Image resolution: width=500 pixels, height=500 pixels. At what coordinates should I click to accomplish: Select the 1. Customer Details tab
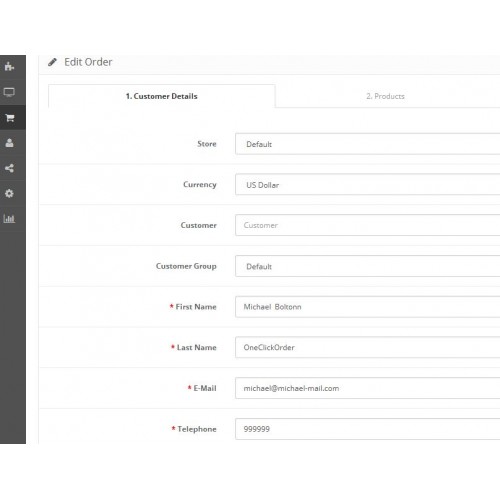coord(162,96)
